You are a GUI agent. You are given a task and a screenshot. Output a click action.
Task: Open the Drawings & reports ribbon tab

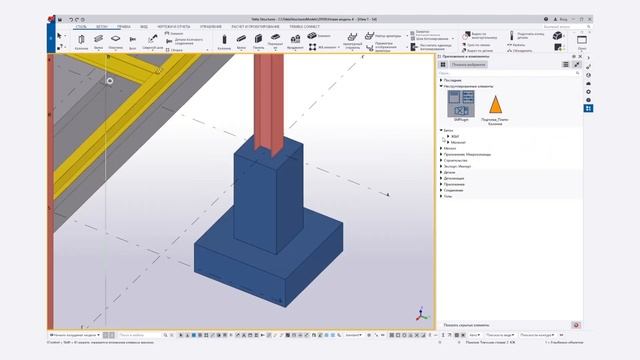click(174, 27)
